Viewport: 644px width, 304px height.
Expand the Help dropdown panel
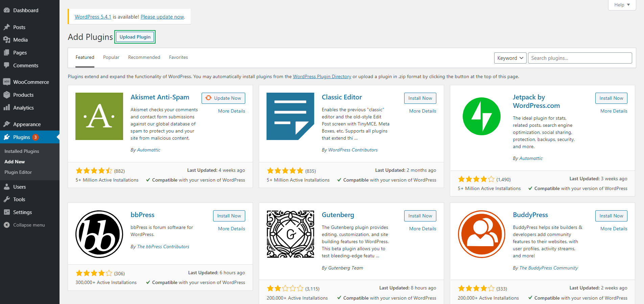click(622, 5)
